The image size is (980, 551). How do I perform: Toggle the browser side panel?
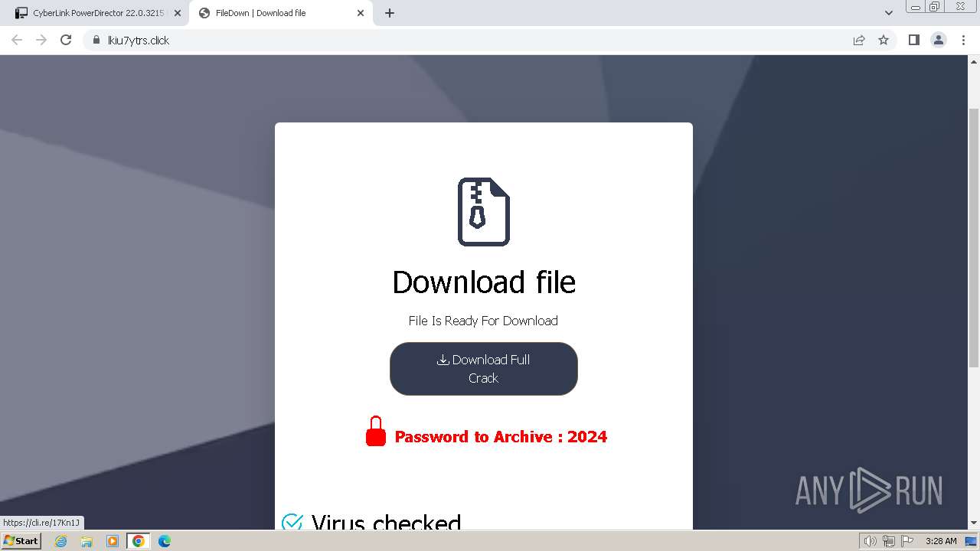(x=913, y=40)
